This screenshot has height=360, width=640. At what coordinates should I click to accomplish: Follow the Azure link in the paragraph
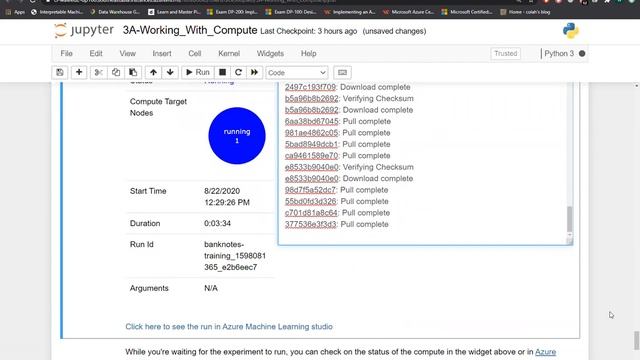[545, 352]
